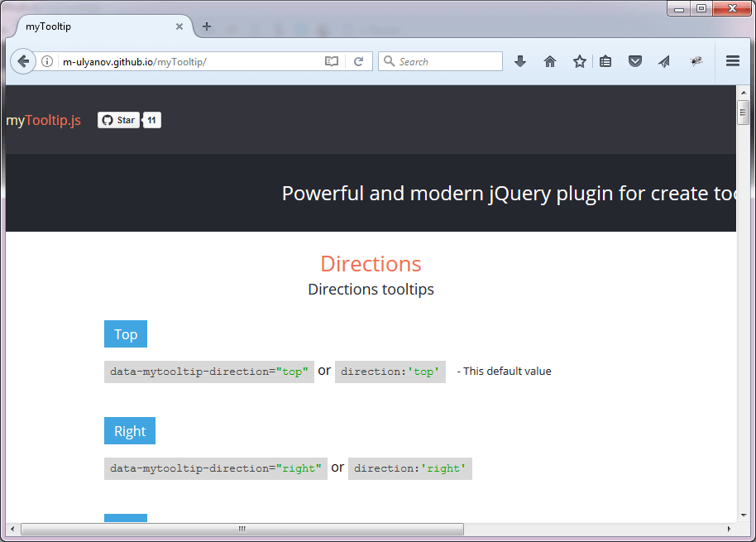Click the '- This default value' note

[x=504, y=372]
